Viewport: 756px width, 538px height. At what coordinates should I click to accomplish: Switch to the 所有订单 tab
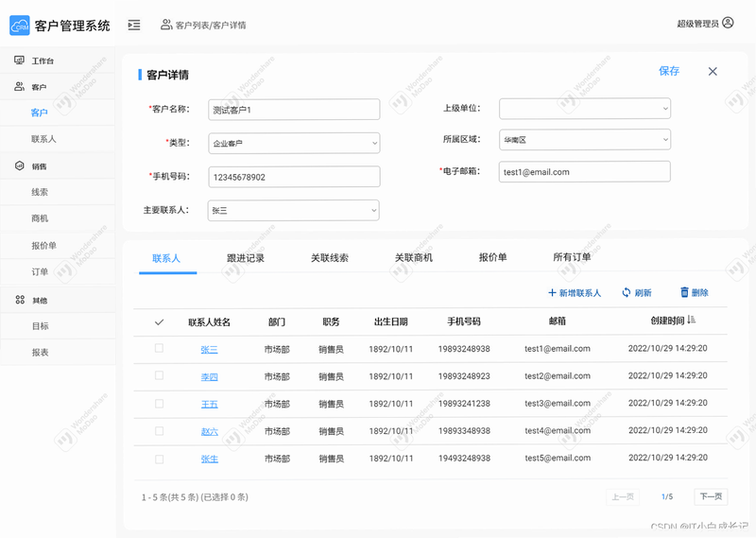click(x=573, y=257)
